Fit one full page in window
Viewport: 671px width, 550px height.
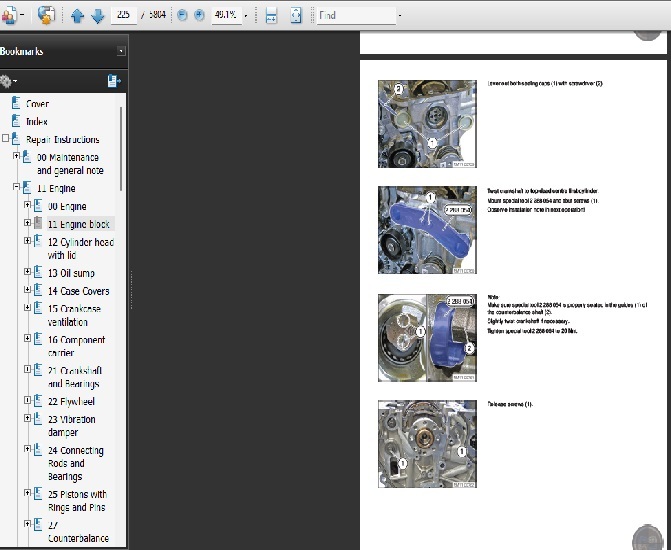[x=296, y=15]
